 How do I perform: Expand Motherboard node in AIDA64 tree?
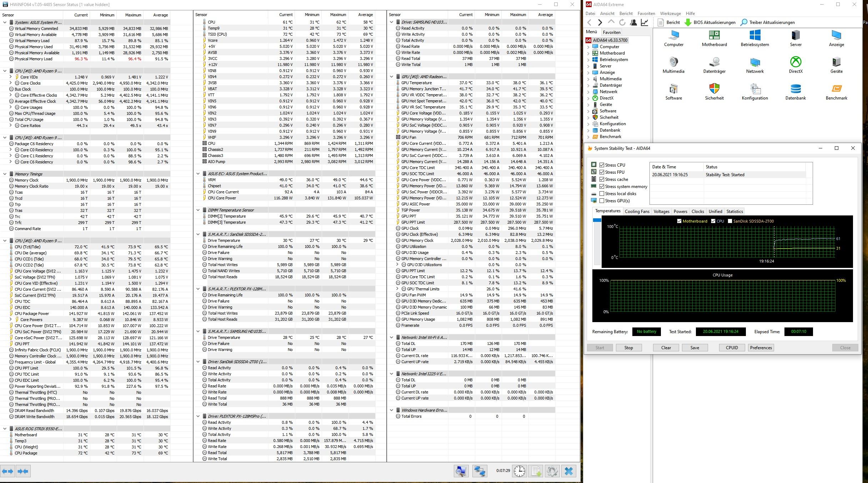[588, 53]
